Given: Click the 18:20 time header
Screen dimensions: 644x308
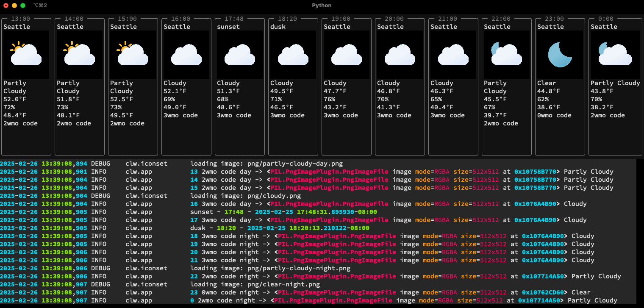Looking at the screenshot, I should coord(287,19).
